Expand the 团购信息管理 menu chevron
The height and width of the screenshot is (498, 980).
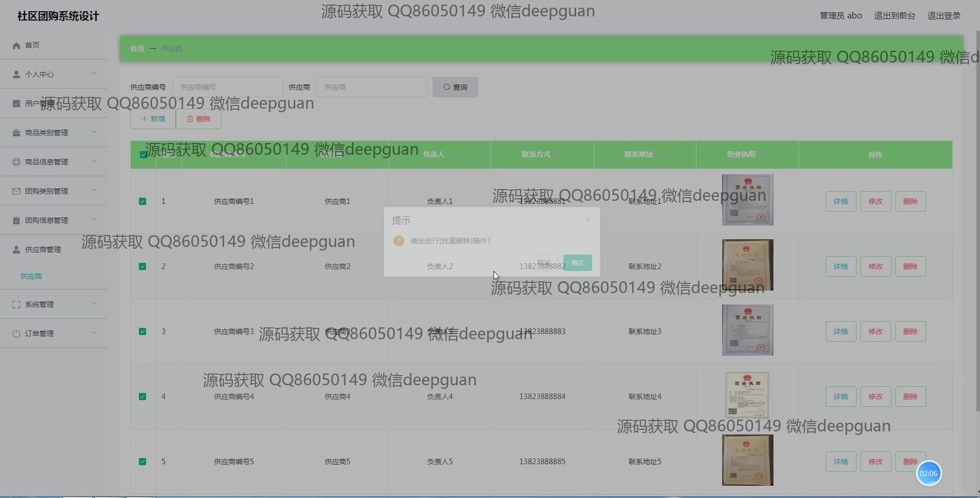tap(94, 220)
